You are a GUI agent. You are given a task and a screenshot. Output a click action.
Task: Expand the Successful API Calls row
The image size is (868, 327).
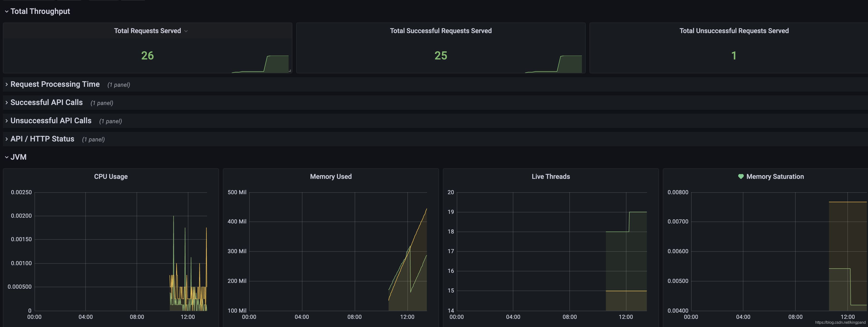[46, 102]
